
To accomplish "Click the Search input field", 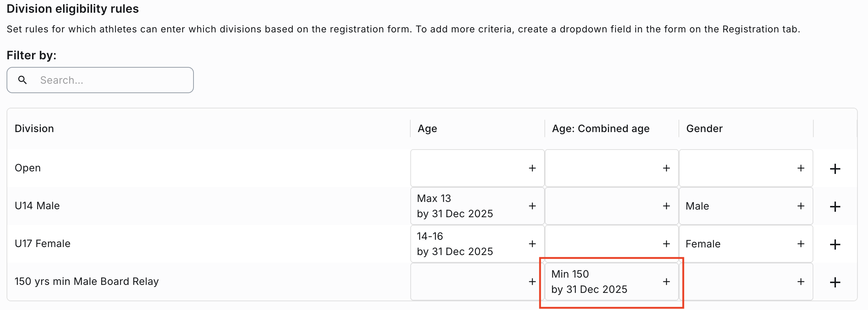I will [x=109, y=80].
